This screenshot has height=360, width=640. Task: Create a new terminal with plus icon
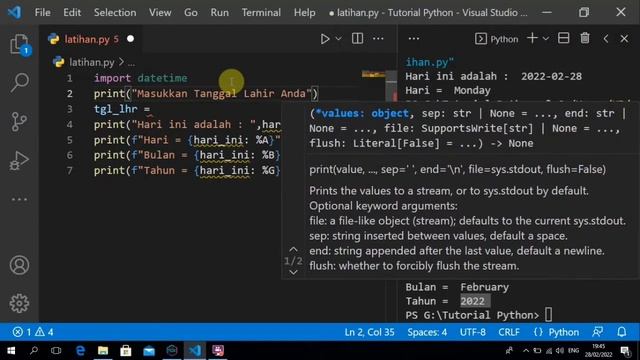coord(532,38)
